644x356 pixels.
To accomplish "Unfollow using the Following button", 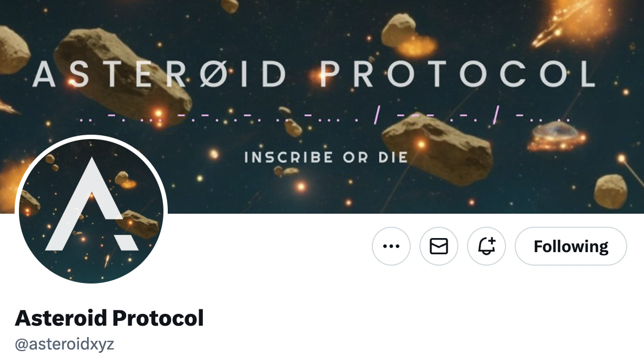I will coord(571,246).
